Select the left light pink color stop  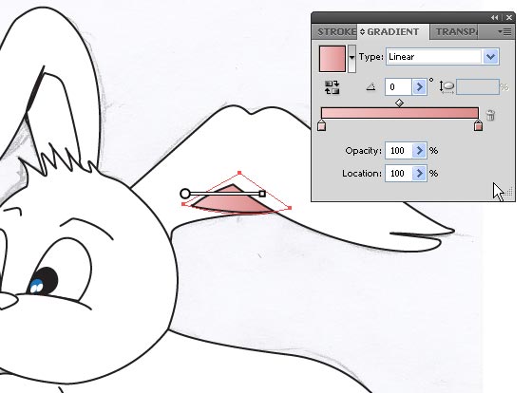322,124
